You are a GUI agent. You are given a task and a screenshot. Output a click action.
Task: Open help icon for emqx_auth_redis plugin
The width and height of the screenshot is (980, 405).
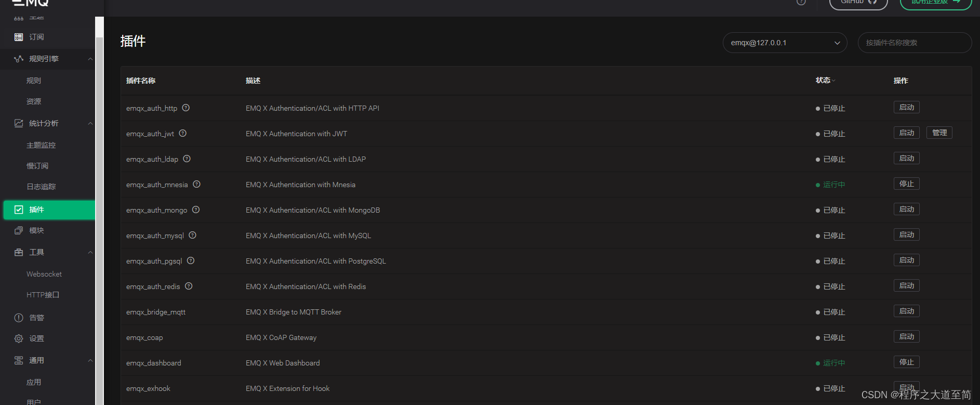pyautogui.click(x=189, y=286)
